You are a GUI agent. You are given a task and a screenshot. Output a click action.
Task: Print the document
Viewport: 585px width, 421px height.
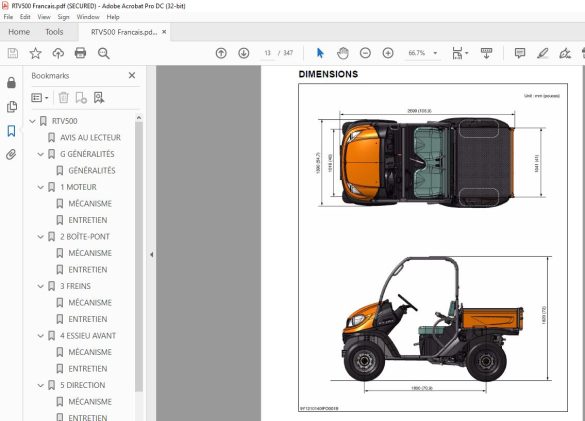[81, 53]
